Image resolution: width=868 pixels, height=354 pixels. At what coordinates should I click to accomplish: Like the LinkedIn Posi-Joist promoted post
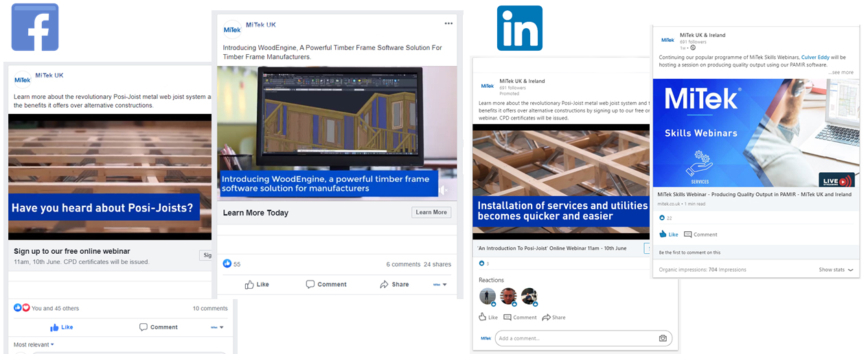(488, 317)
